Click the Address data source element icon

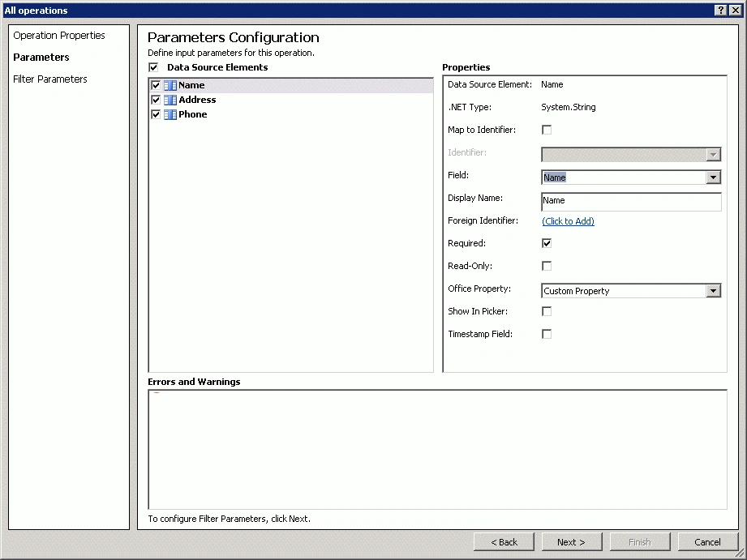[x=170, y=100]
